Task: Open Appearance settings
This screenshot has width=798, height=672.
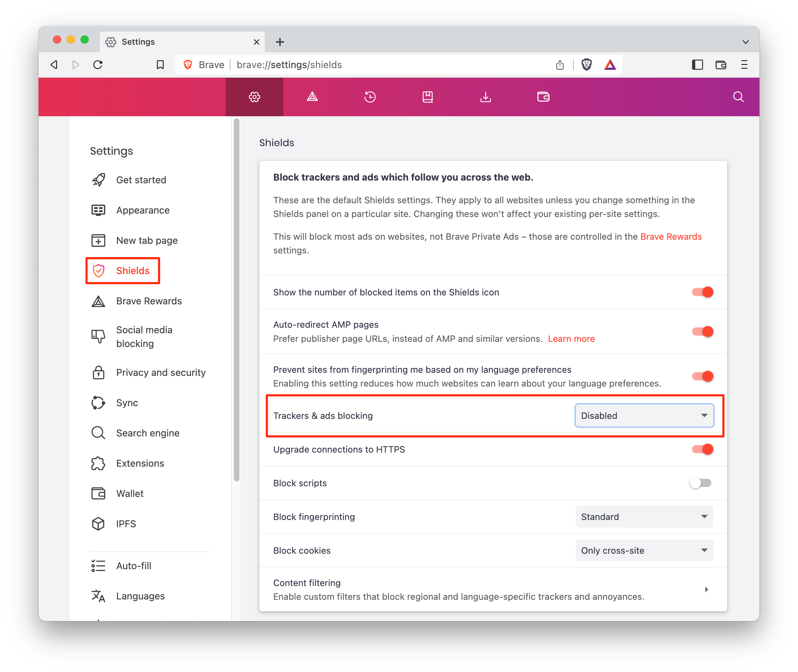Action: pos(130,210)
